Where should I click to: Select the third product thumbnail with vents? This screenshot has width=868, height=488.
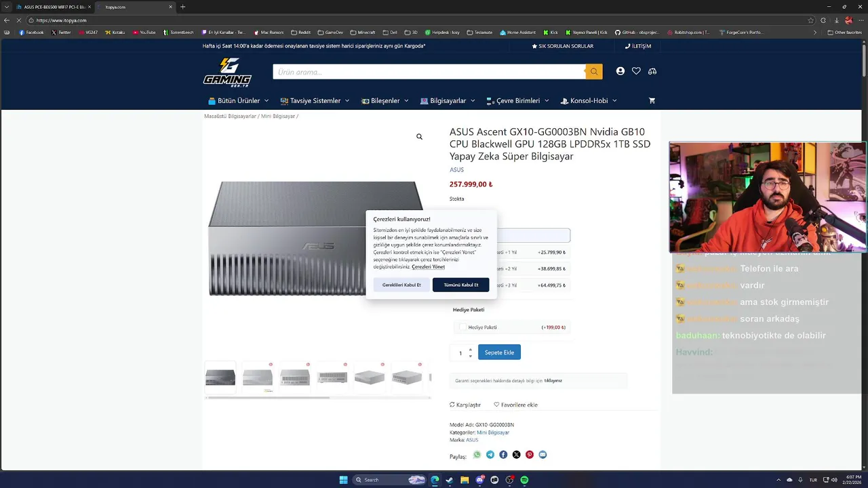(295, 378)
